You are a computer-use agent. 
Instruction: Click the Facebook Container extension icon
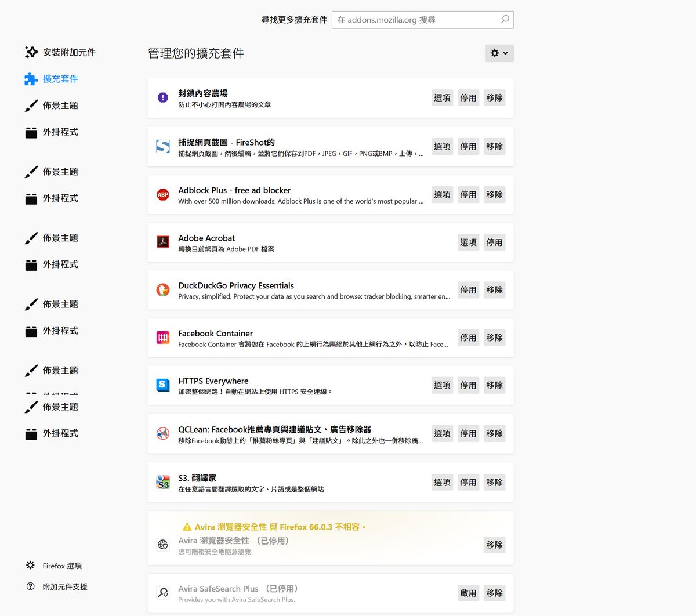(162, 337)
